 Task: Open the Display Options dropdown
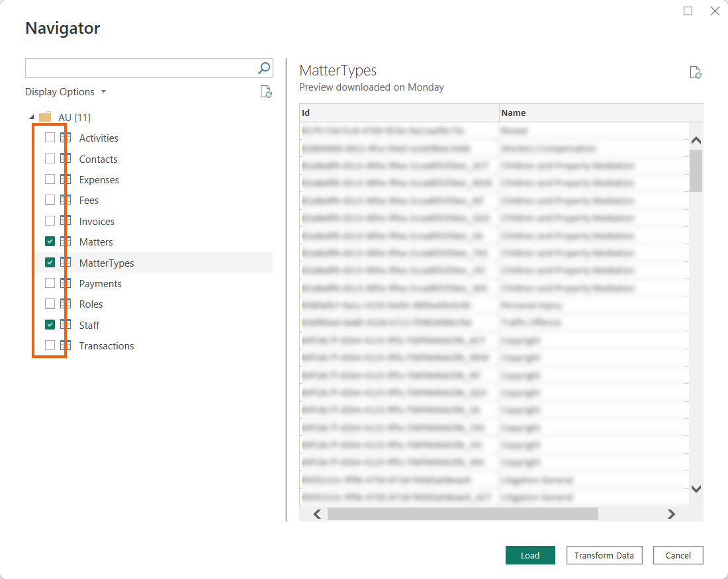click(66, 92)
